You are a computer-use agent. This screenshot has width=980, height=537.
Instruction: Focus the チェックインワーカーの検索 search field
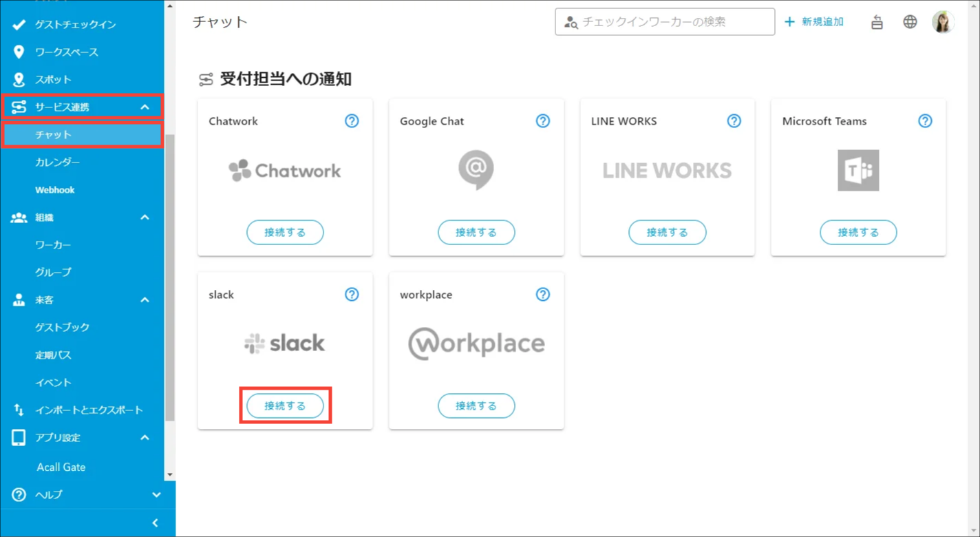tap(665, 22)
